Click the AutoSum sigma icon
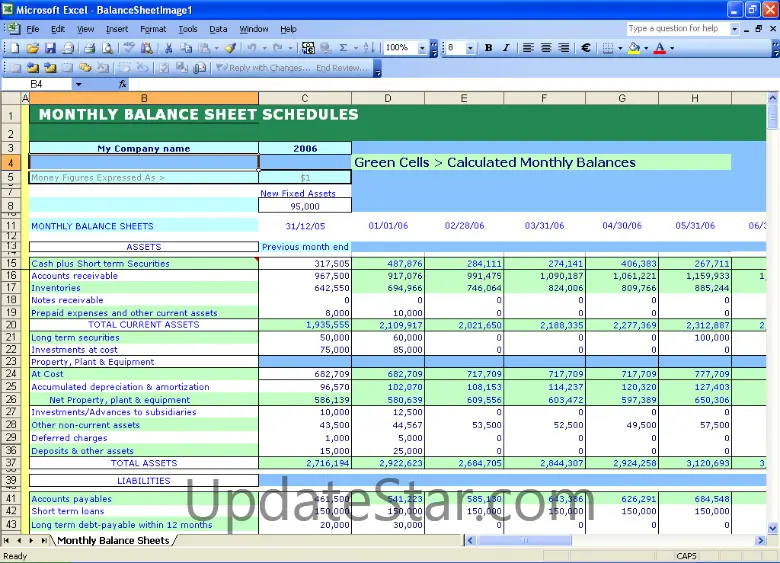The width and height of the screenshot is (780, 563). [x=343, y=48]
